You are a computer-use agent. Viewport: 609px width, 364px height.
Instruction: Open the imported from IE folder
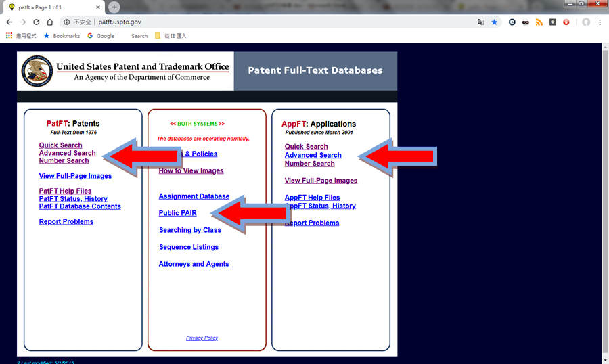(171, 36)
